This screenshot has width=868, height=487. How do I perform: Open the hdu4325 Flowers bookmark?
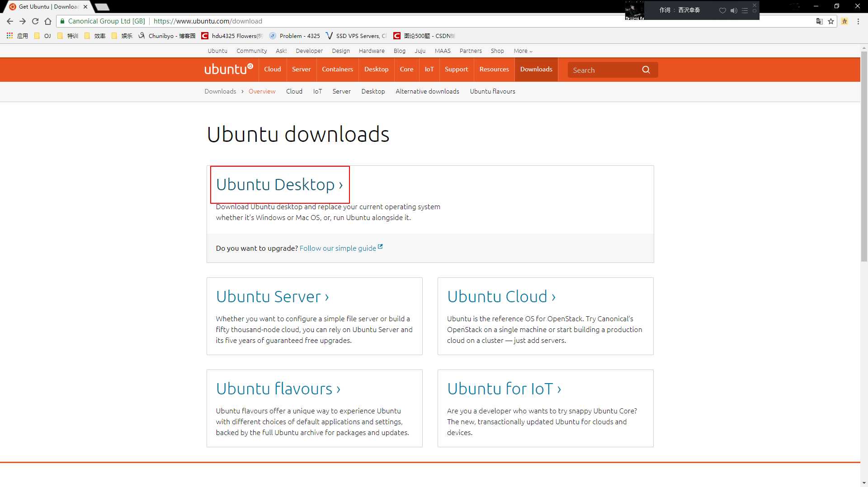[232, 36]
